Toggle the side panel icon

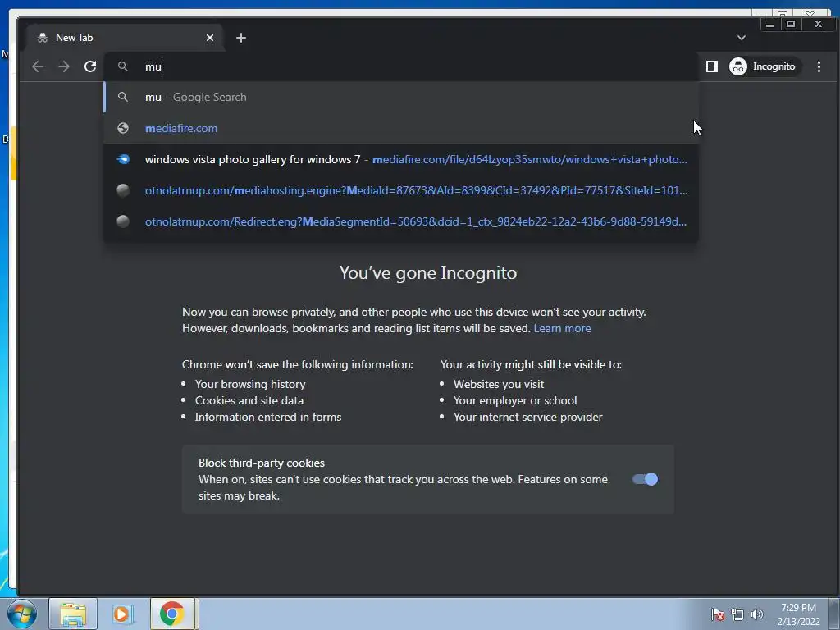coord(711,66)
